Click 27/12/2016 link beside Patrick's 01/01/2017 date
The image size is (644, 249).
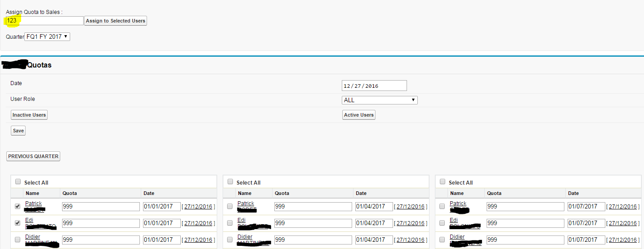click(x=198, y=207)
